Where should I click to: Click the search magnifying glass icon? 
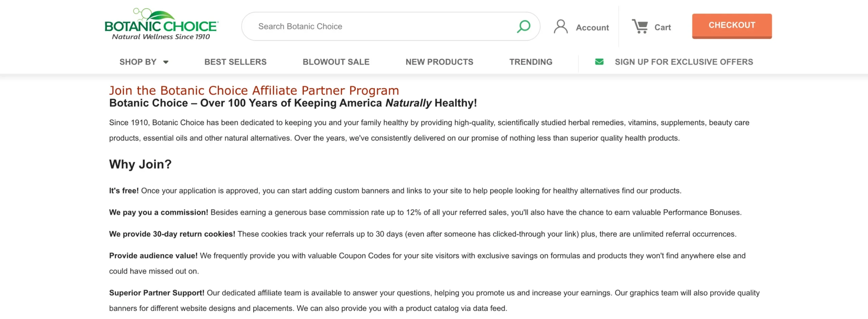point(524,26)
